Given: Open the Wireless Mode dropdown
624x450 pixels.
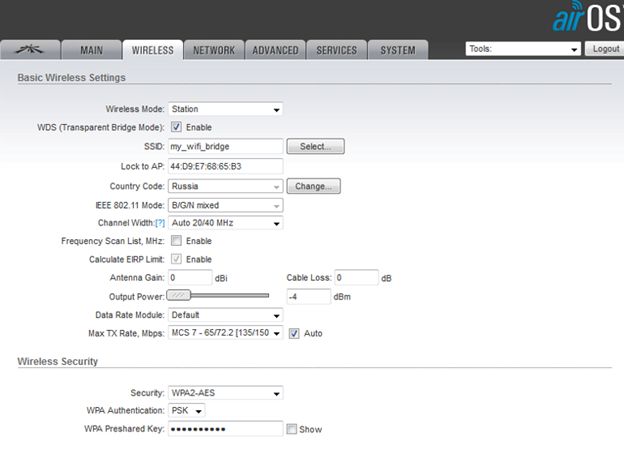Looking at the screenshot, I should pos(225,109).
